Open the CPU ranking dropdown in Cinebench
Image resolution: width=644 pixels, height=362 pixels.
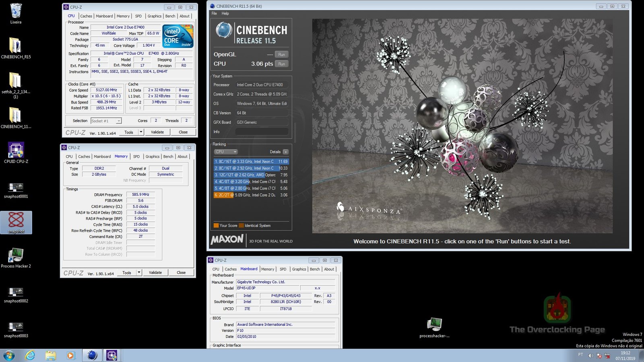[x=226, y=152]
